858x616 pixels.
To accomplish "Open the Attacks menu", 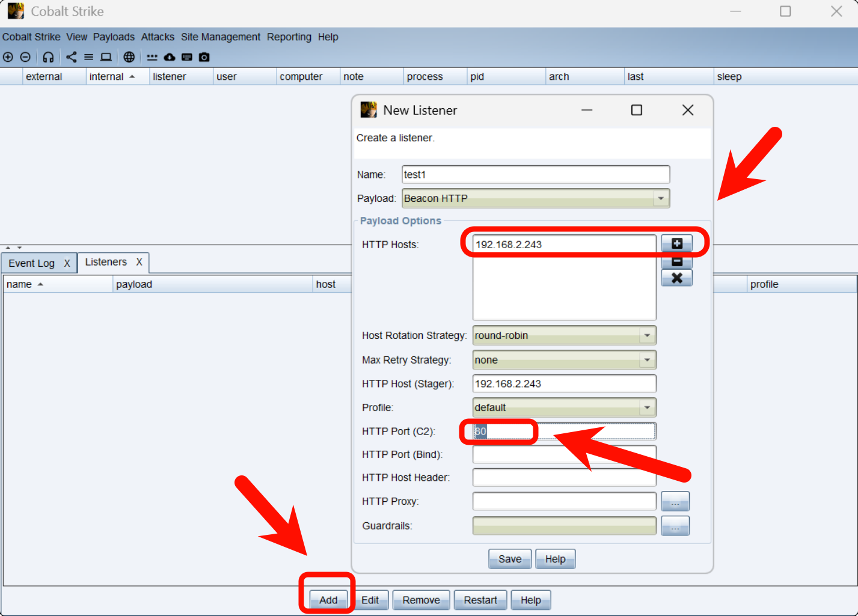I will click(x=158, y=37).
